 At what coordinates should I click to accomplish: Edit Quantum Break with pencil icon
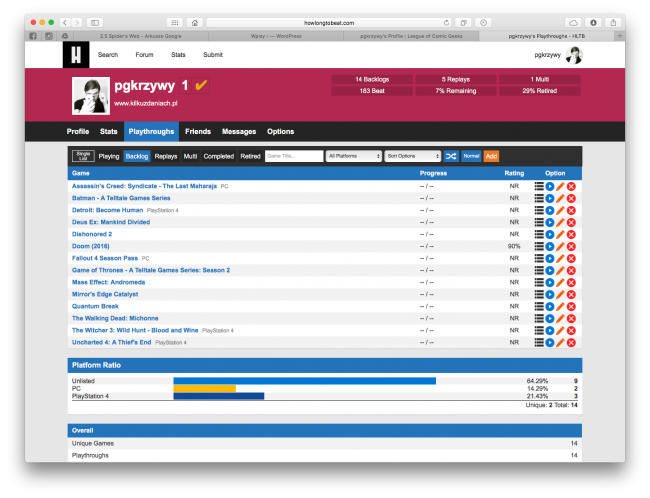coord(560,306)
